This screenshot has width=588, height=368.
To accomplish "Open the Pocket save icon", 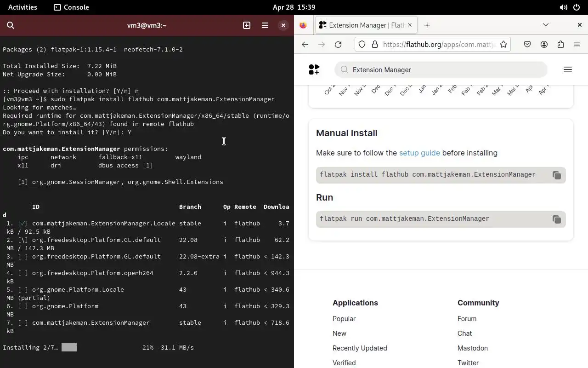I will (527, 44).
